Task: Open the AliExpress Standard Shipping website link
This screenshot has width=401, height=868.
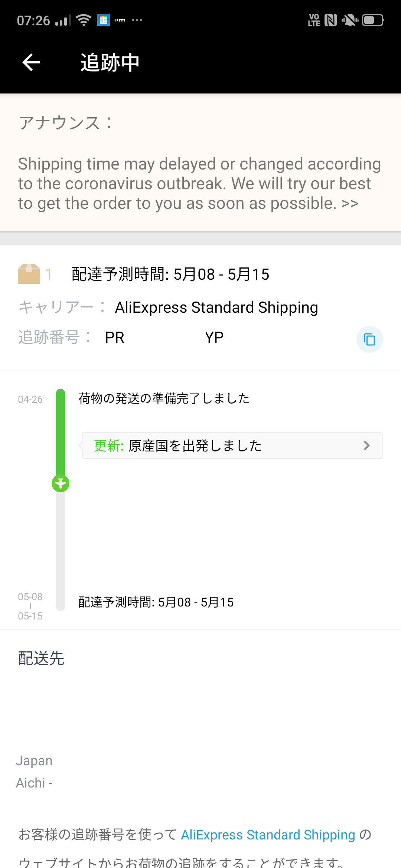Action: pyautogui.click(x=268, y=835)
